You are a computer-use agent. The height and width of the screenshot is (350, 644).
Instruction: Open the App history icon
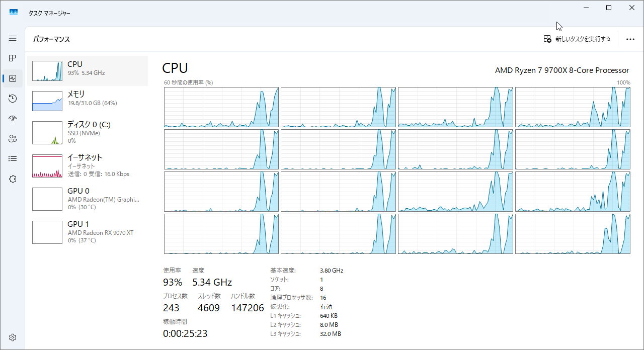pyautogui.click(x=13, y=99)
